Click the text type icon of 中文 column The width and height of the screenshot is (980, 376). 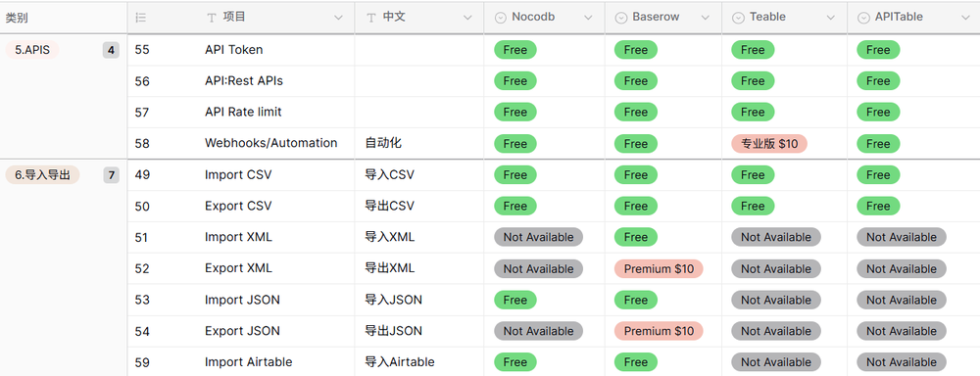click(371, 18)
